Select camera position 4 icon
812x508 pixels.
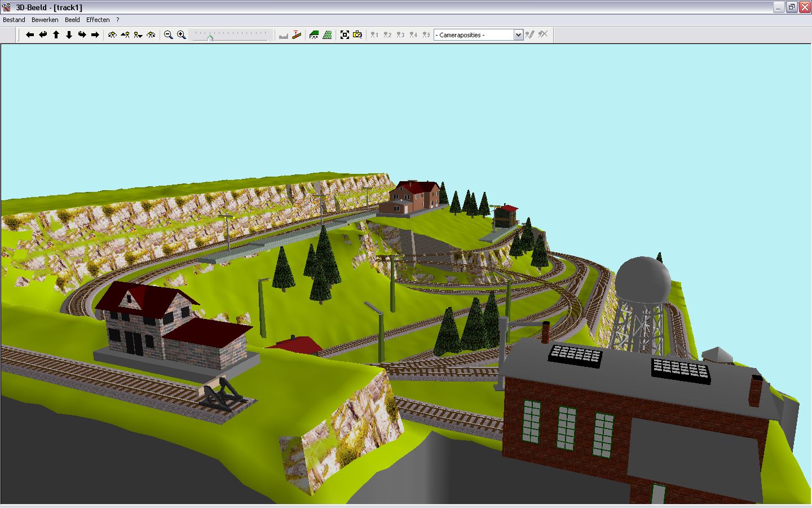413,35
